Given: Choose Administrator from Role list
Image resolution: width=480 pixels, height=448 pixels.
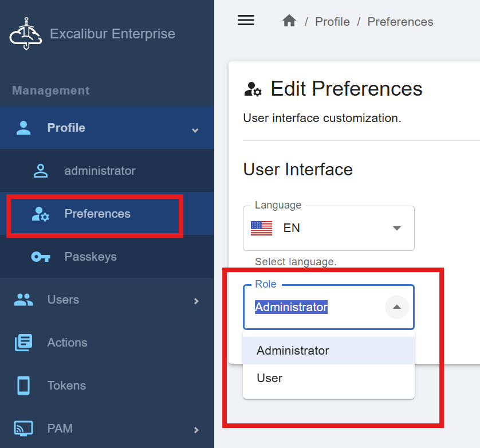Looking at the screenshot, I should pos(328,351).
